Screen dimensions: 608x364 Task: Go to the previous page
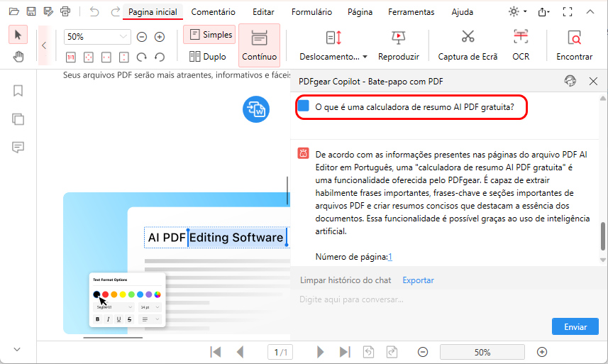tap(240, 352)
